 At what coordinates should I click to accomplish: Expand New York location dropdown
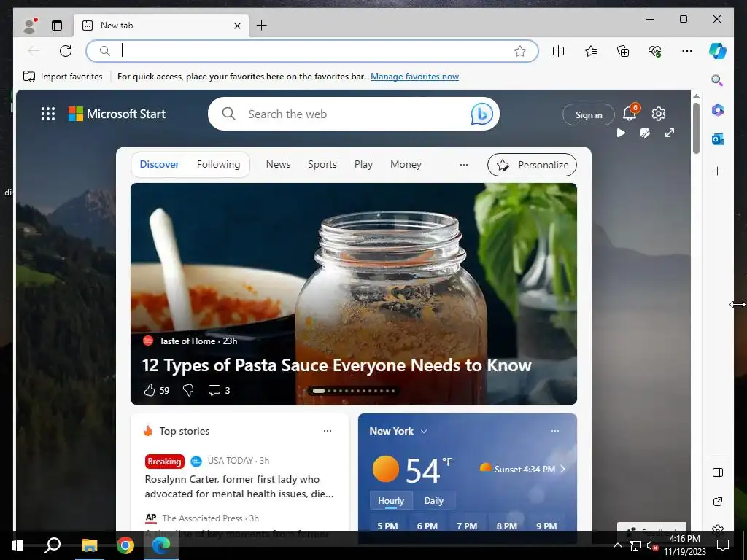[424, 432]
